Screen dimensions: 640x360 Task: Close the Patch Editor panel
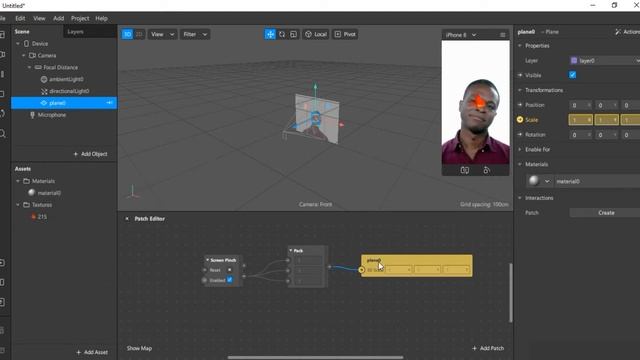click(x=127, y=219)
